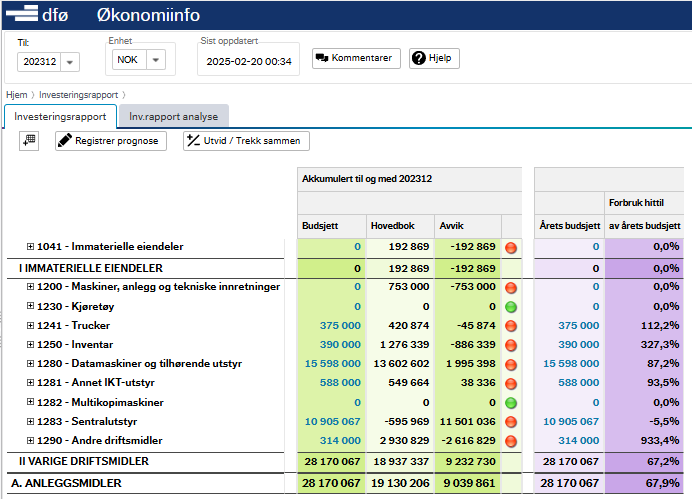
Task: Click red status dot for 1280 Datamaskiner row
Action: [x=511, y=364]
